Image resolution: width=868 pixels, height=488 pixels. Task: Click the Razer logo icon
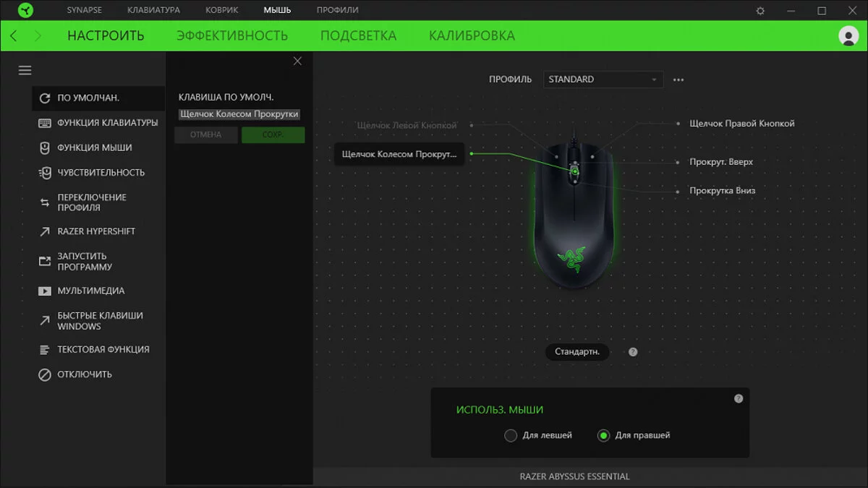point(25,10)
